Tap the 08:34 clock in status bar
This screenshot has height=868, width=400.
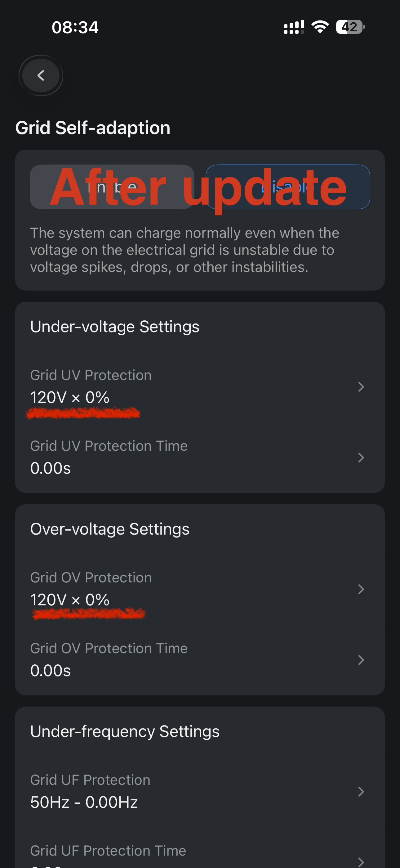75,27
